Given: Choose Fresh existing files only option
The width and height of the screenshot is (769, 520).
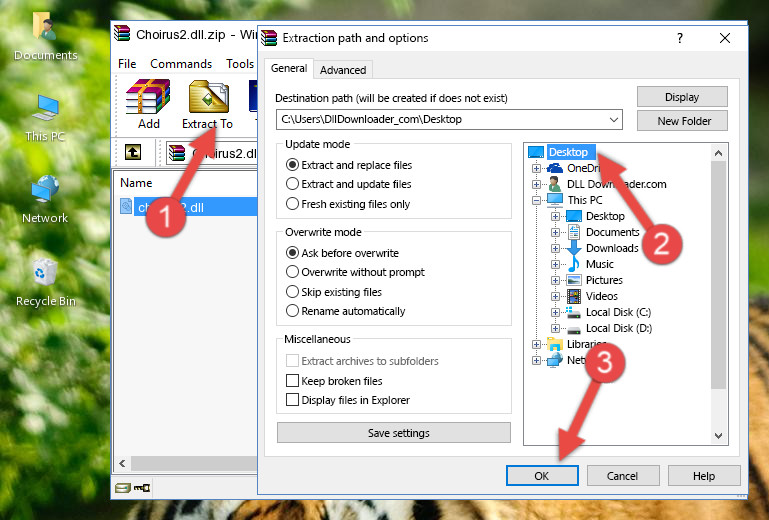Looking at the screenshot, I should click(x=348, y=204).
